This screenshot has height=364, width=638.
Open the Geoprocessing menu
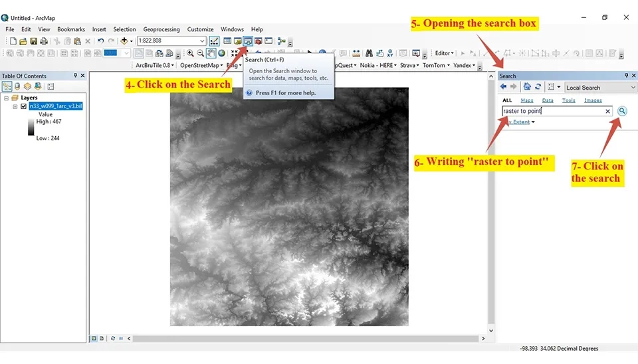tap(161, 29)
